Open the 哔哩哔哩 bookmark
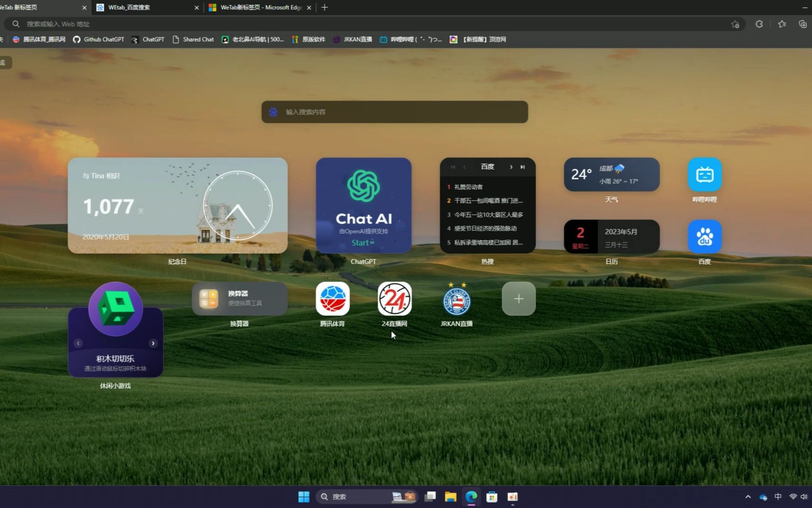The height and width of the screenshot is (508, 812). coord(411,40)
